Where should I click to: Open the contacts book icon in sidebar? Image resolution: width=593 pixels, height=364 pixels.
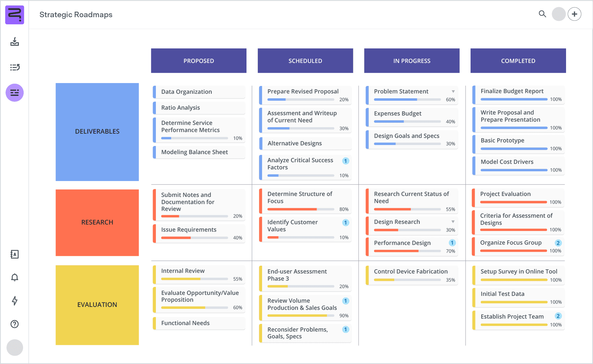(x=14, y=254)
